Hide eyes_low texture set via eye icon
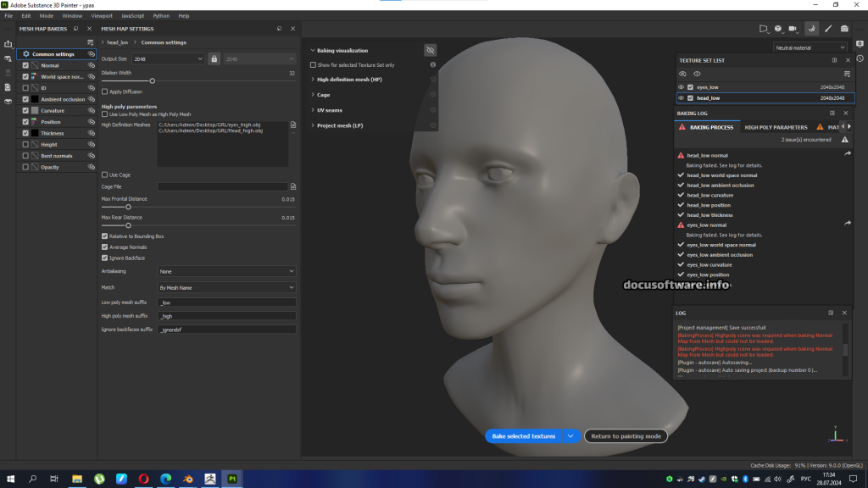Image resolution: width=868 pixels, height=488 pixels. click(x=681, y=87)
